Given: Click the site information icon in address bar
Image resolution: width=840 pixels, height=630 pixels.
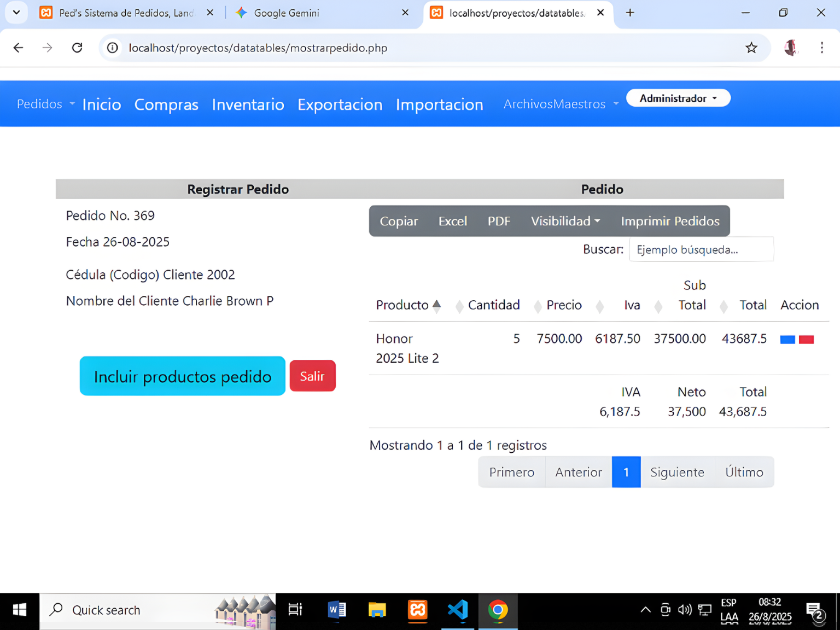Looking at the screenshot, I should (113, 48).
